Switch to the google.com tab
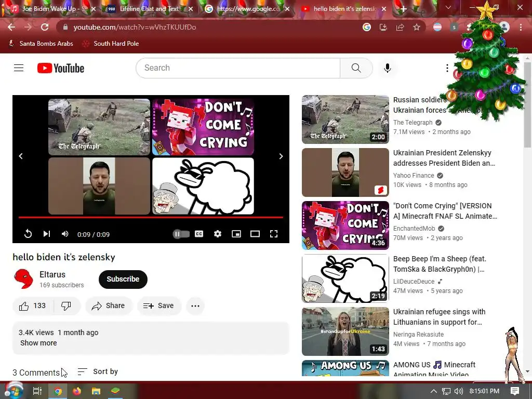The width and height of the screenshot is (532, 399). [248, 9]
